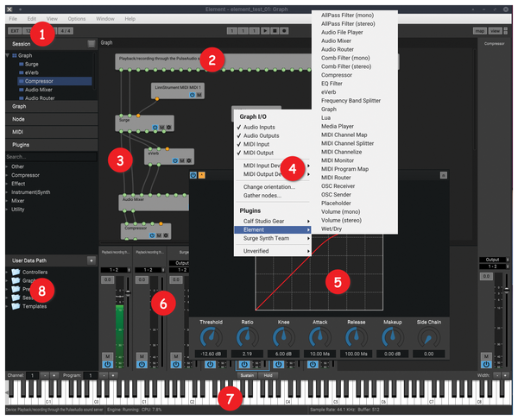
Task: Open the Output dropdown on right channel strip
Action: tap(494, 260)
